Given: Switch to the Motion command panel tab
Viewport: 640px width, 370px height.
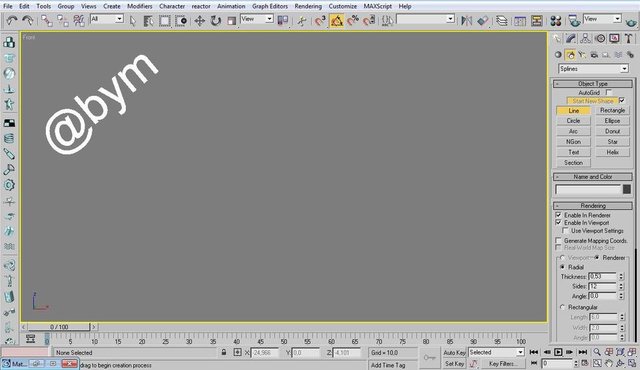Looking at the screenshot, I should 600,39.
